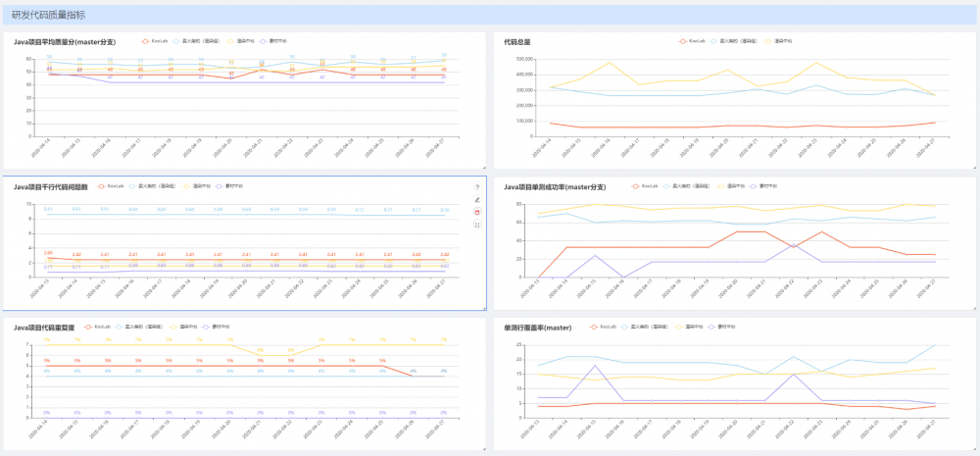This screenshot has width=980, height=456.
Task: Expand Java项目千行代码问题数 chart to fullscreen
Action: pyautogui.click(x=477, y=224)
